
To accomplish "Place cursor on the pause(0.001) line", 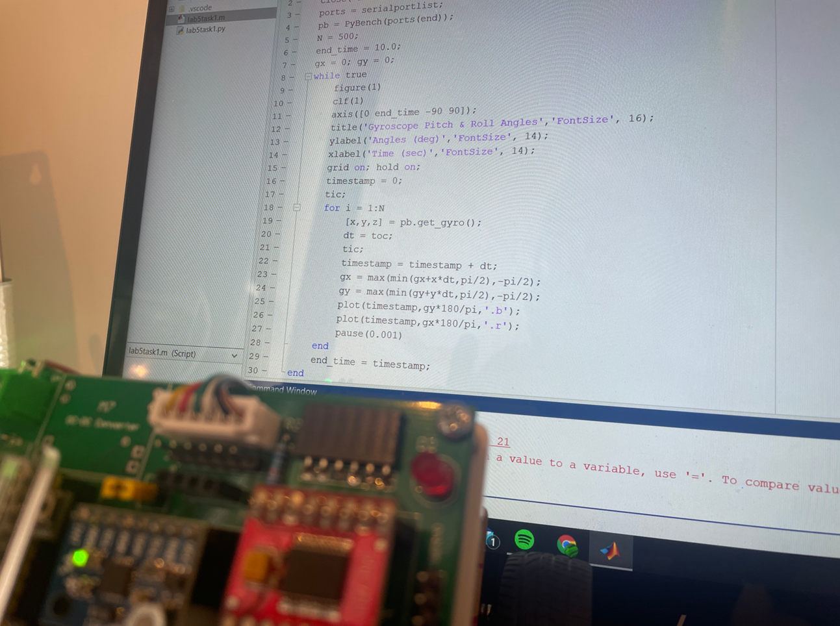I will tap(368, 334).
